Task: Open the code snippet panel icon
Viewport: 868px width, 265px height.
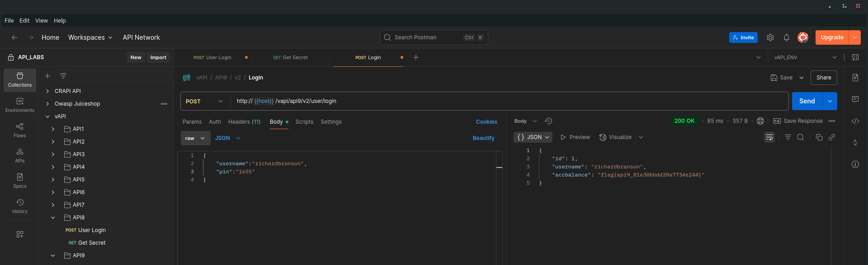Action: coord(855,121)
